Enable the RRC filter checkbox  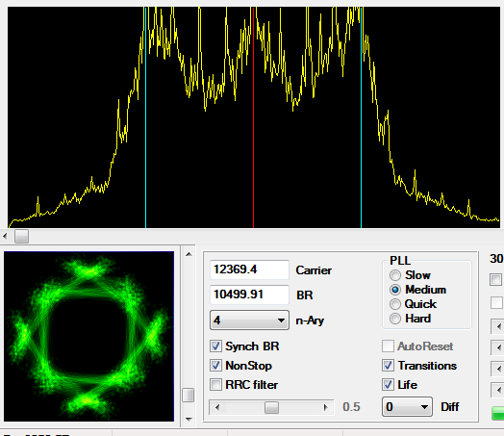(x=215, y=385)
